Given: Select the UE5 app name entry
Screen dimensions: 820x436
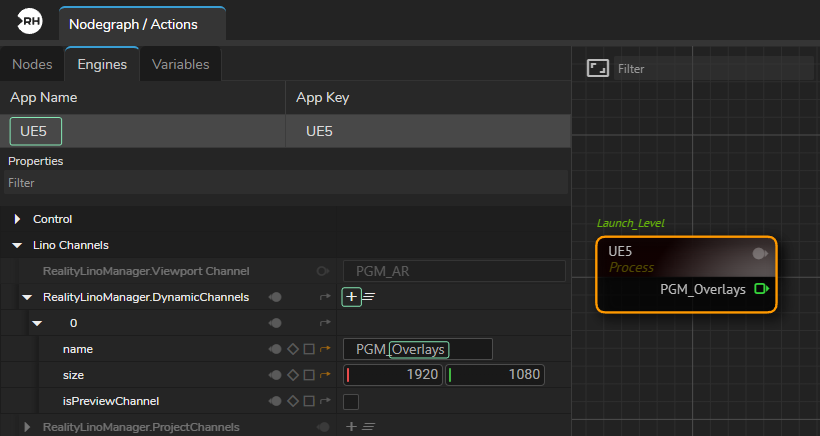Looking at the screenshot, I should coord(35,131).
